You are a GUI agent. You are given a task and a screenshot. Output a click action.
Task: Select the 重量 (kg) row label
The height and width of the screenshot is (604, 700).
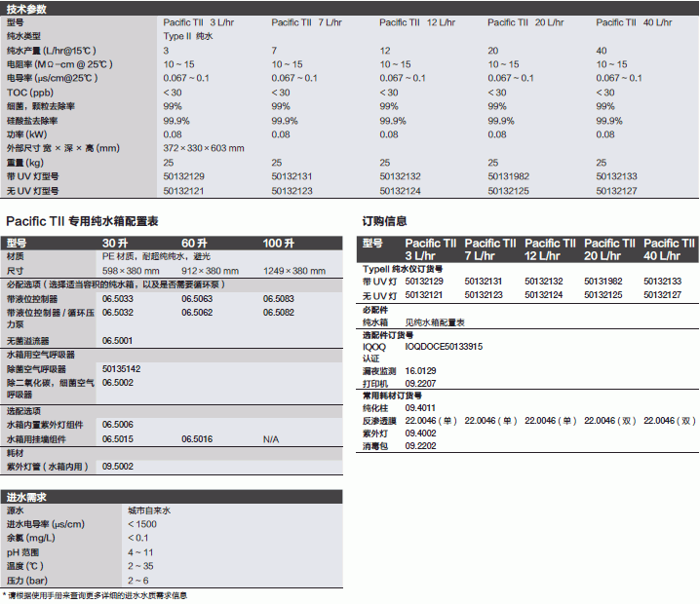(25, 163)
